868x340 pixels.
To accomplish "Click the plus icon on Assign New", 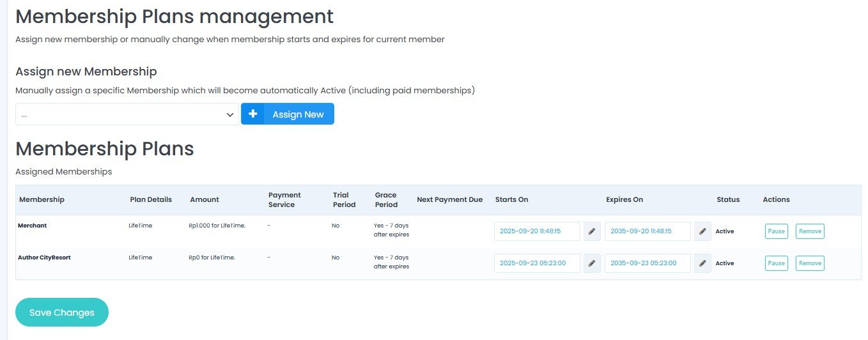I will [x=253, y=114].
